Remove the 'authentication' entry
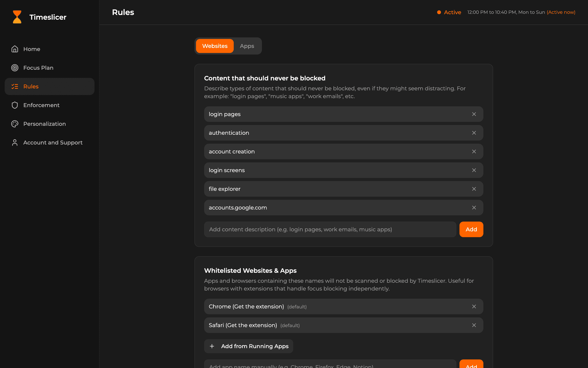Viewport: 588px width, 368px height. [x=474, y=133]
